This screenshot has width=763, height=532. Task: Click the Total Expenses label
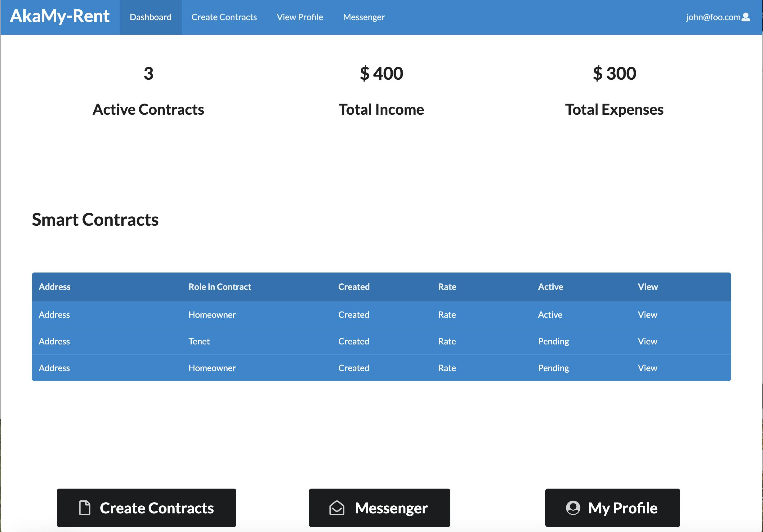[614, 109]
